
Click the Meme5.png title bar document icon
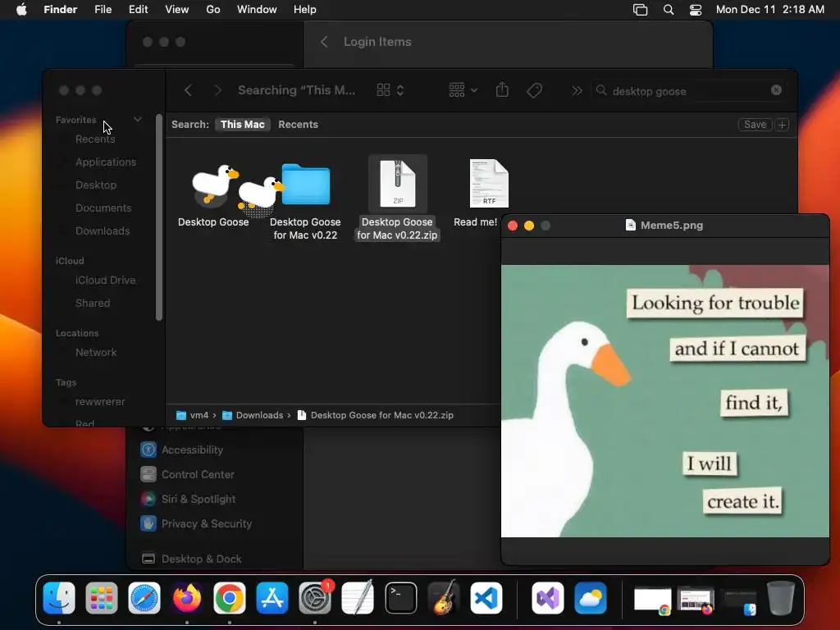click(631, 226)
